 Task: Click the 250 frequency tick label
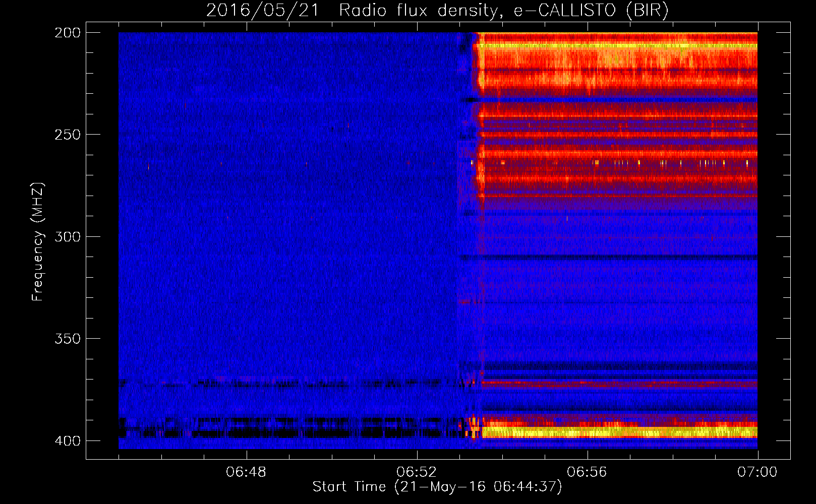[x=67, y=135]
